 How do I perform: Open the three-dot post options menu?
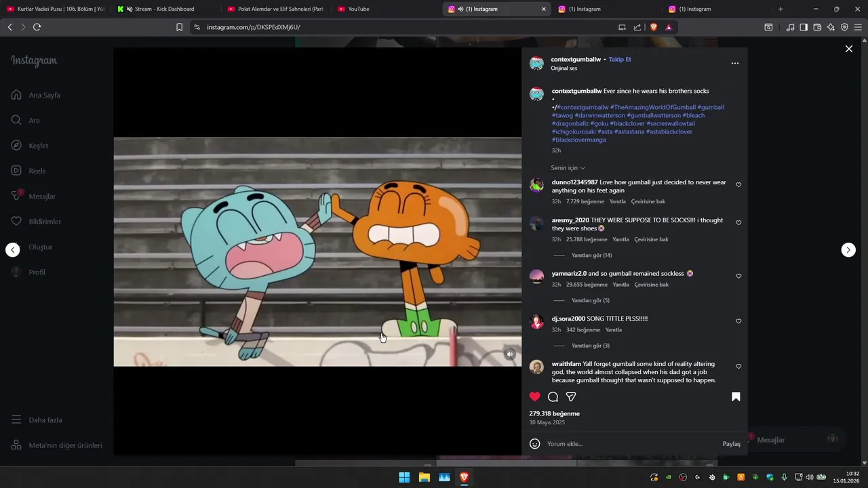[x=734, y=63]
